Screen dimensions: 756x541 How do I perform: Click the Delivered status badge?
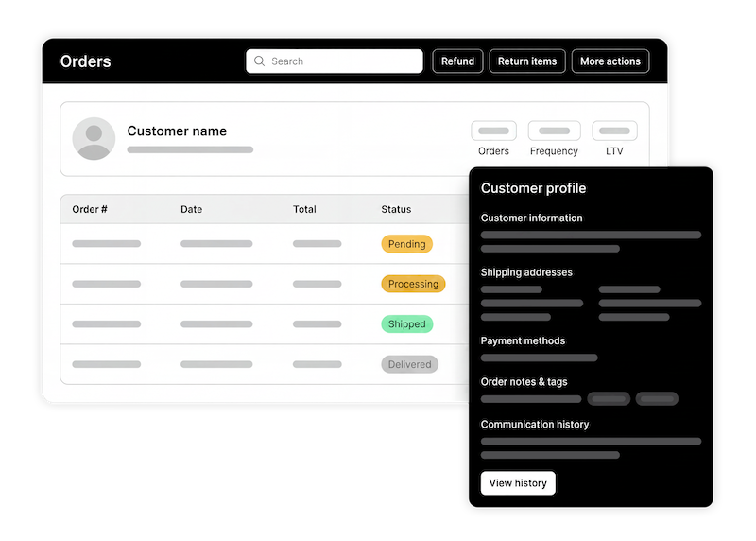[x=410, y=364]
